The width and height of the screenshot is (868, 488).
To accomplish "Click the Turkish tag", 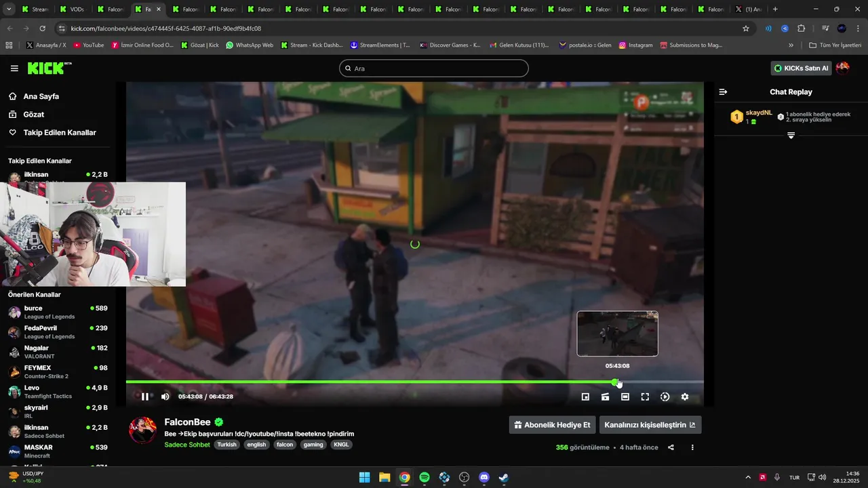I will 227,445.
